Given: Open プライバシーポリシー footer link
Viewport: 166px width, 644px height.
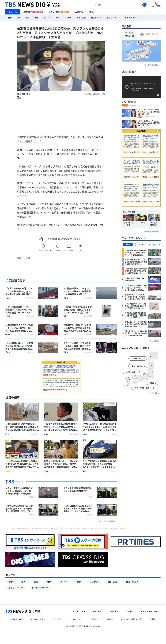Looking at the screenshot, I should (38, 619).
